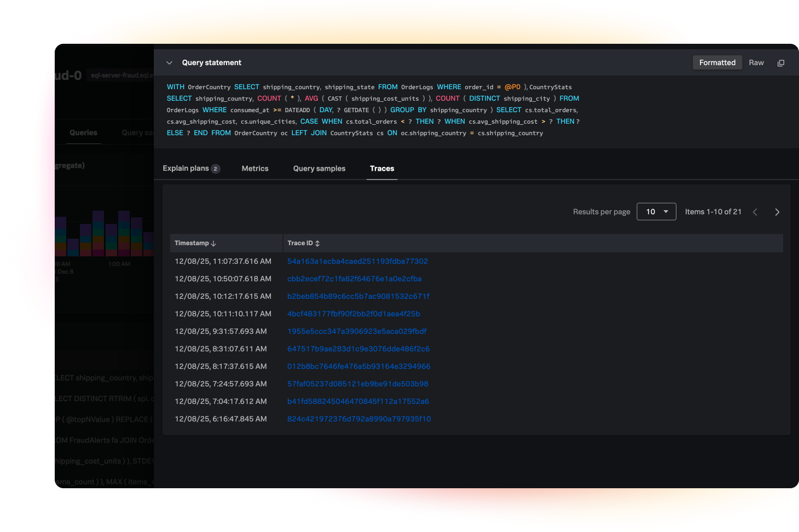Collapse the Query statement section
799x532 pixels.
(170, 63)
